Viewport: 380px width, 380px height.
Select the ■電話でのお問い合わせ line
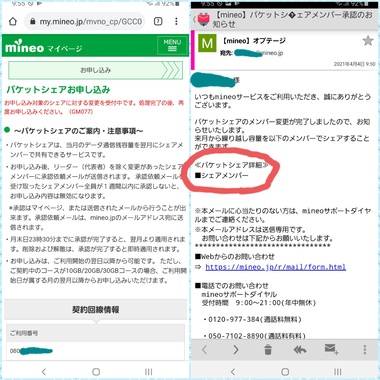click(232, 286)
